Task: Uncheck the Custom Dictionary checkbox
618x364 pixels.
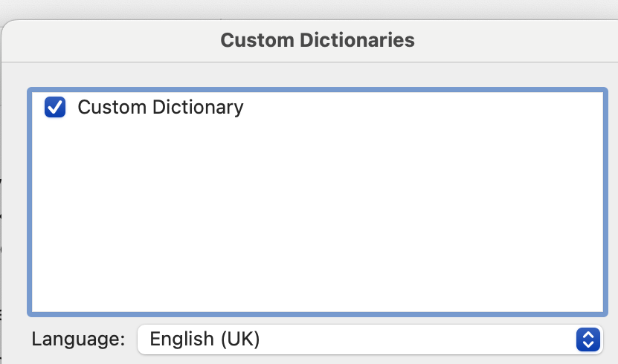Action: click(55, 108)
